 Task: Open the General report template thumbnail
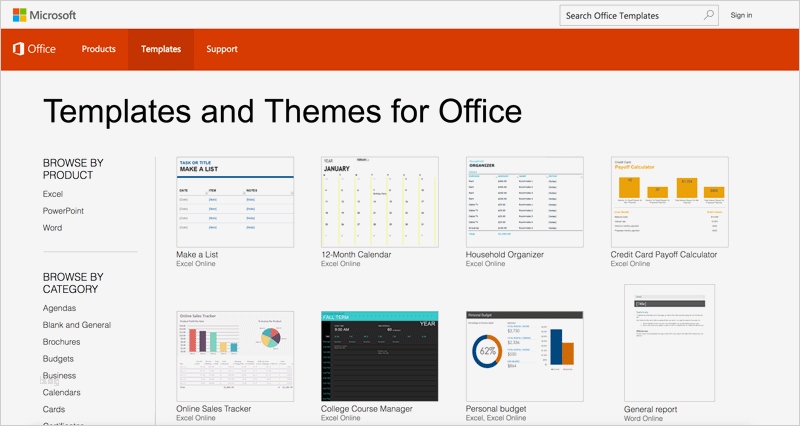[x=669, y=343]
